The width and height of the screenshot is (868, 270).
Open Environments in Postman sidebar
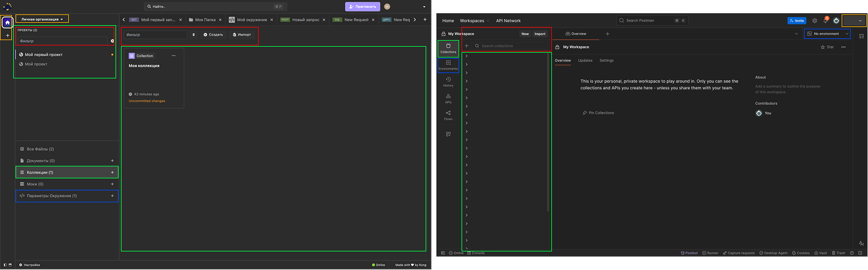(448, 65)
